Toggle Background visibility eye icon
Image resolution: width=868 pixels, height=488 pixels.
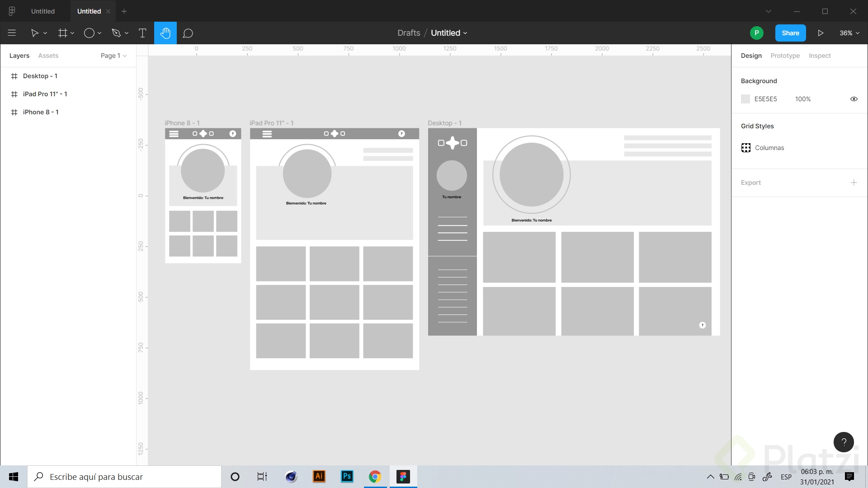[x=854, y=99]
